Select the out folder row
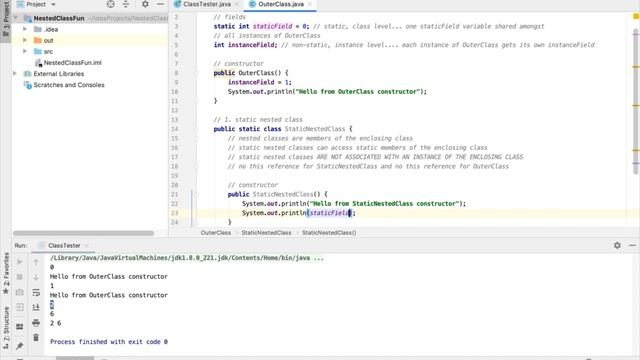Screen dimensions: 640x360 pos(90,40)
